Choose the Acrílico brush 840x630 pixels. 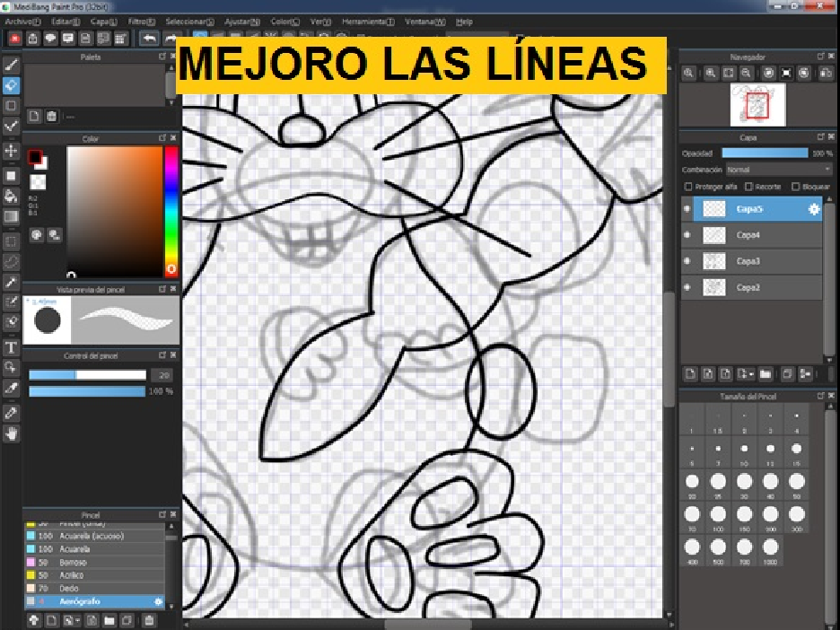coord(94,575)
